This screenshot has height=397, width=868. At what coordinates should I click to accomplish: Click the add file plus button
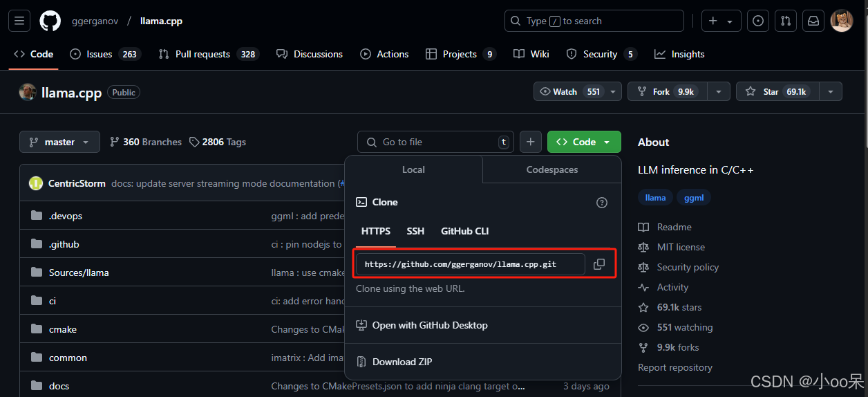coord(530,142)
